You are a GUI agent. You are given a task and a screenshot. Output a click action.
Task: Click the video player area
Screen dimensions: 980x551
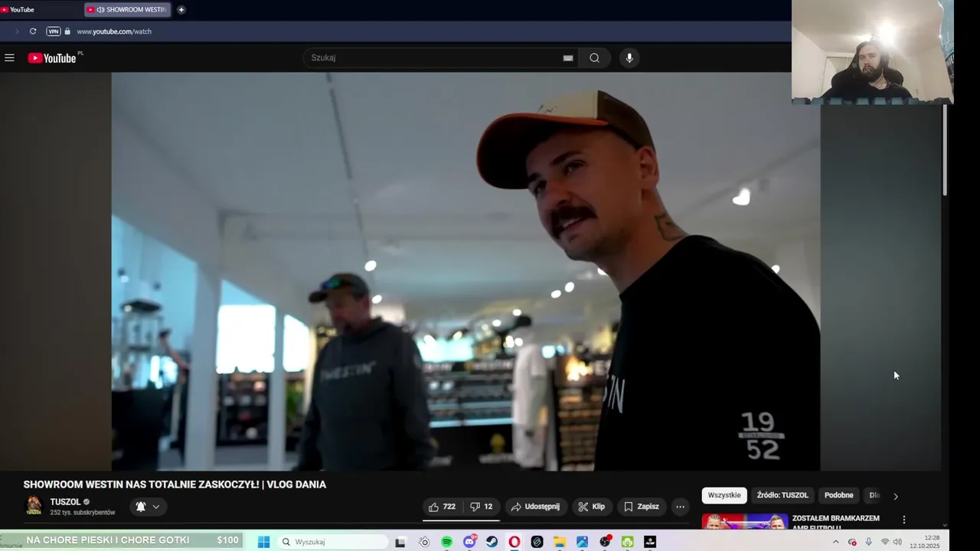[465, 271]
